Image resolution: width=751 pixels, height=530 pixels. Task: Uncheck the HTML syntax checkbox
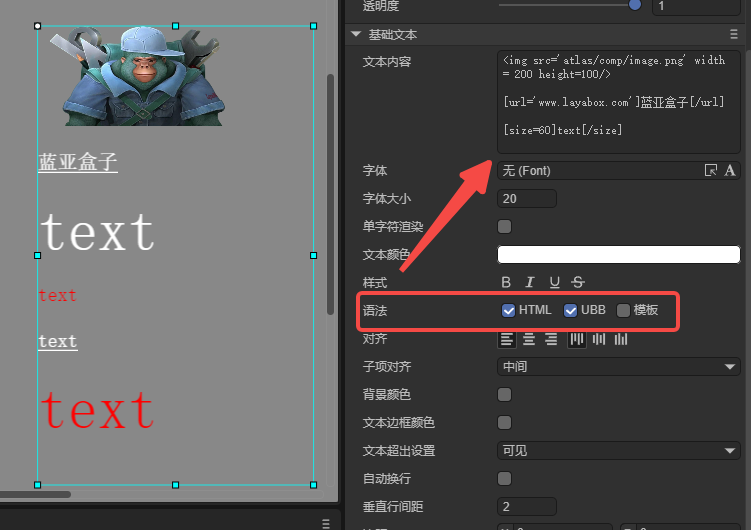pyautogui.click(x=508, y=310)
